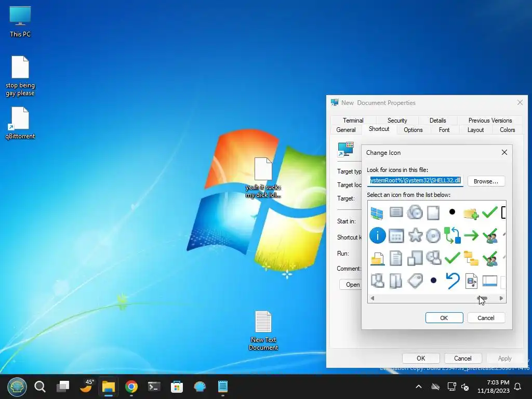Pick the green and blue transfer arrows icon
Viewport: 532px width, 399px height.
pos(453,235)
